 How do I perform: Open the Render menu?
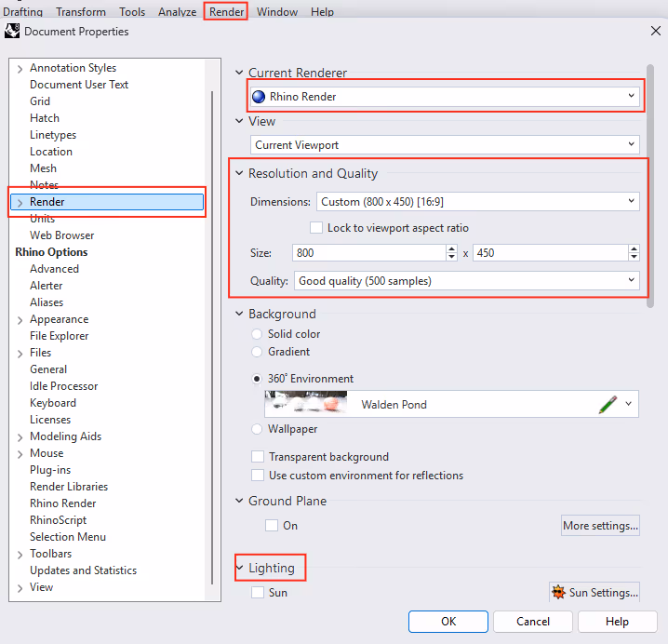(x=226, y=11)
